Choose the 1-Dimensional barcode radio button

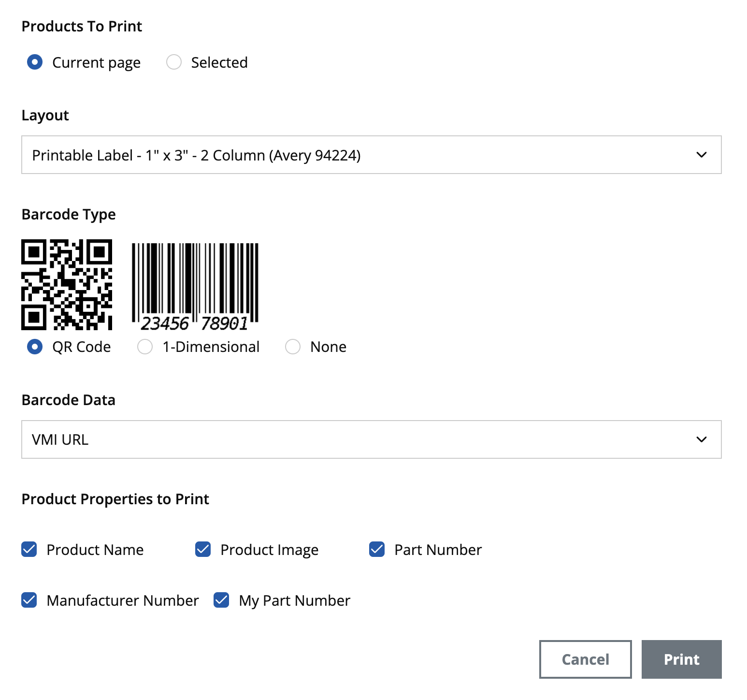[145, 347]
